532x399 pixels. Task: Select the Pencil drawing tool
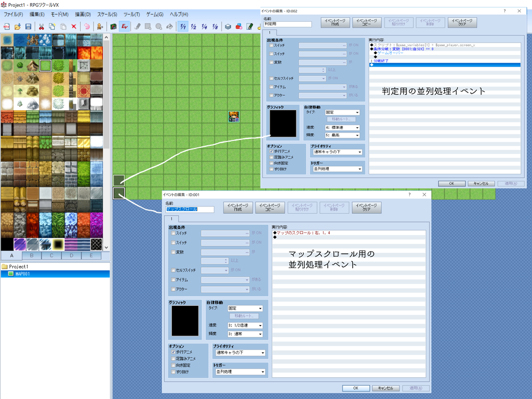point(137,27)
